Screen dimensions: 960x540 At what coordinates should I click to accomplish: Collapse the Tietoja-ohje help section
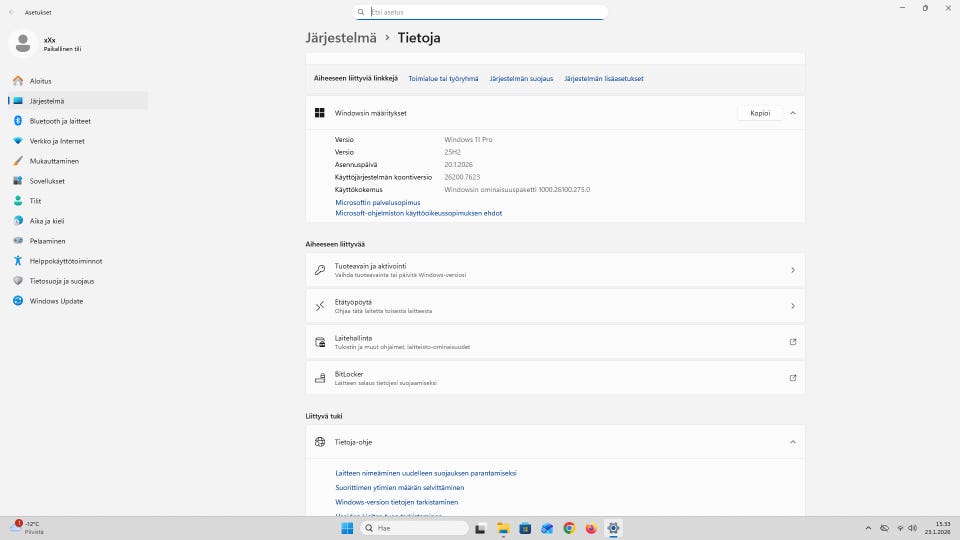point(793,442)
